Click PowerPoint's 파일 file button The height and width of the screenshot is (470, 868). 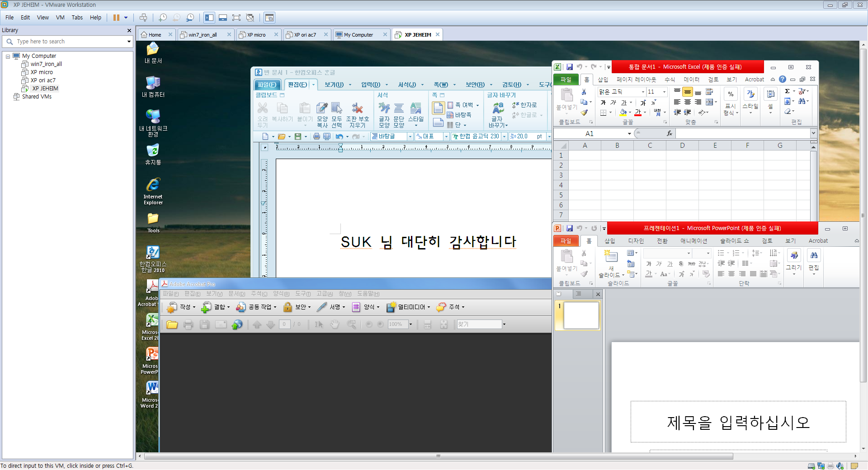[x=566, y=241]
